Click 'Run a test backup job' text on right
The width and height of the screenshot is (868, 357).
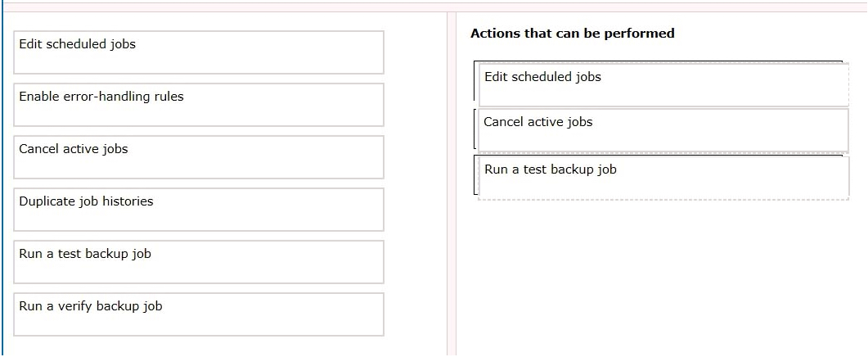[x=551, y=169]
